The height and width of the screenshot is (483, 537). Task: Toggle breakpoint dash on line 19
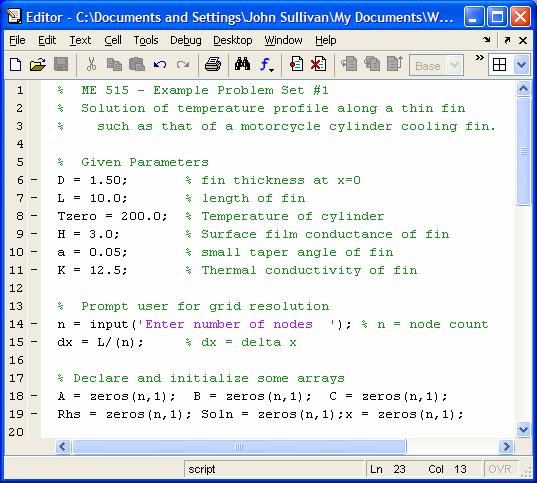coord(34,413)
